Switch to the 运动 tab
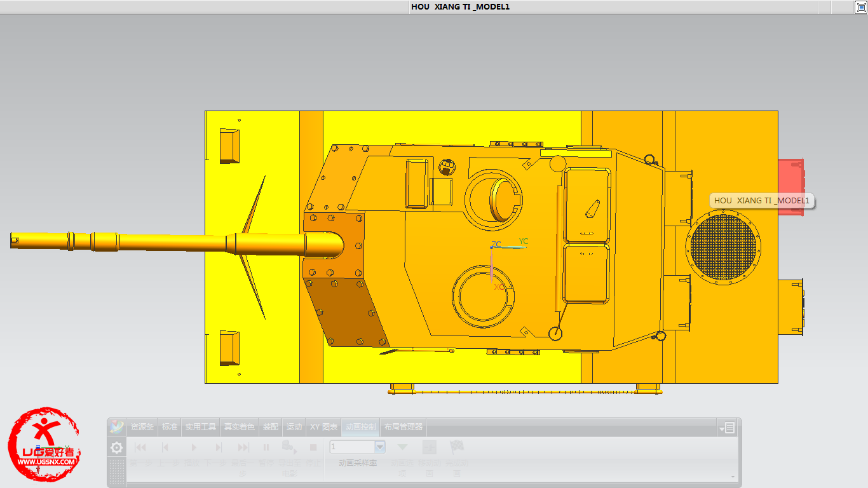The image size is (868, 488). click(294, 427)
